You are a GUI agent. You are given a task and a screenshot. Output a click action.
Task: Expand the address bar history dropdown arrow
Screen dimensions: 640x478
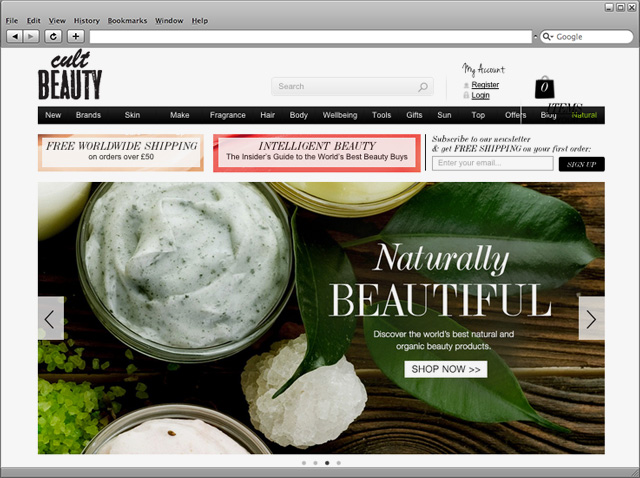coord(532,37)
